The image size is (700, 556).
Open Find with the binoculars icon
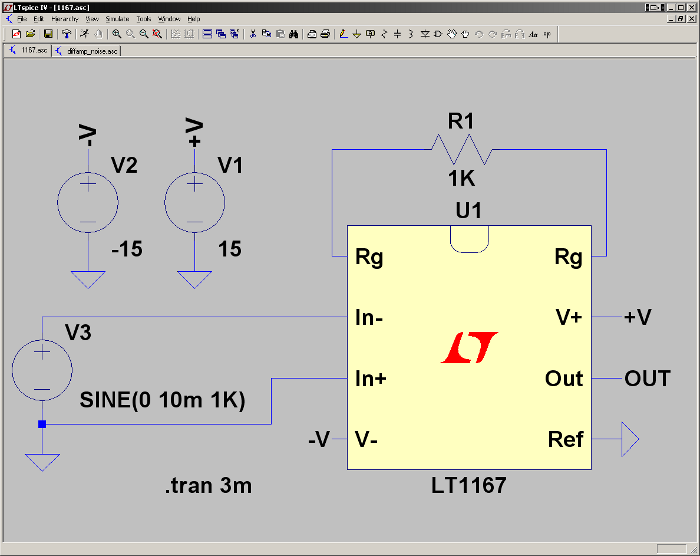[293, 34]
